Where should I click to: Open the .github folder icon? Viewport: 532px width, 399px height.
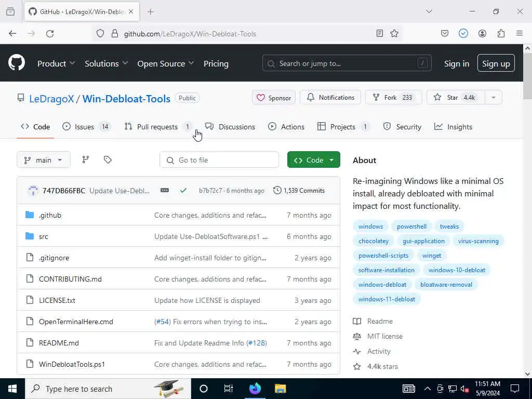tap(30, 215)
